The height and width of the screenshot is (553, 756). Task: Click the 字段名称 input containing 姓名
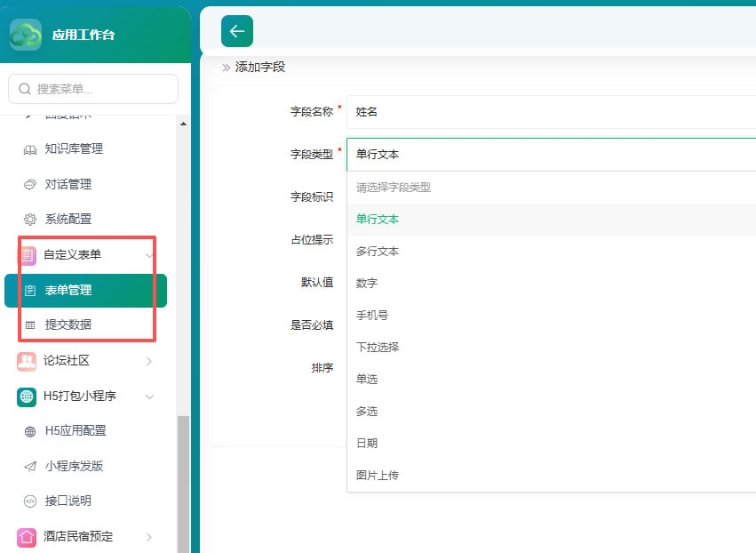pos(551,112)
